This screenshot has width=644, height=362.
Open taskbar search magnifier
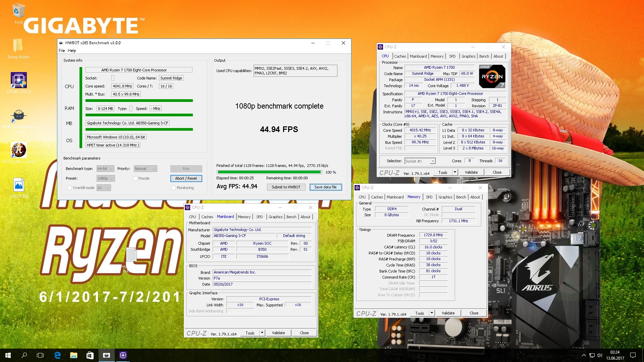24,355
